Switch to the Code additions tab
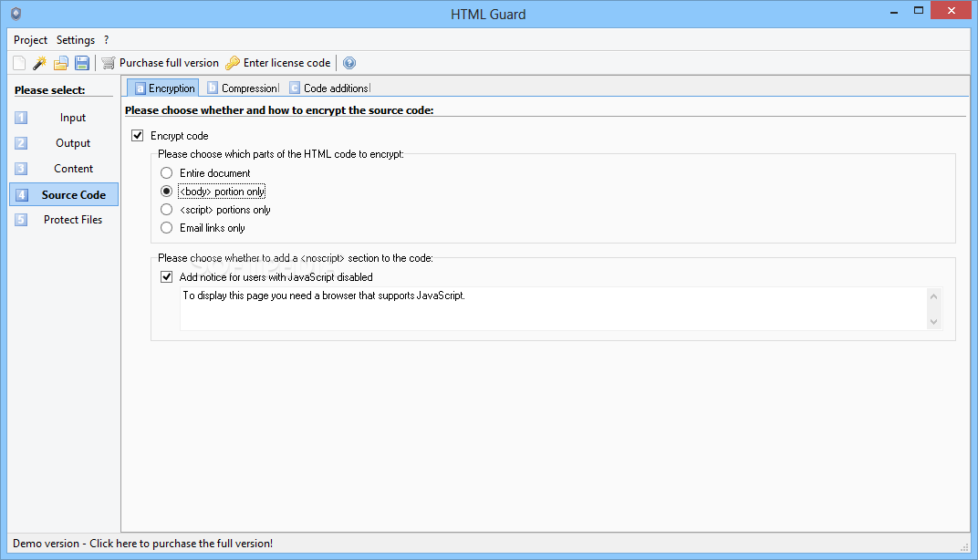 (x=329, y=88)
